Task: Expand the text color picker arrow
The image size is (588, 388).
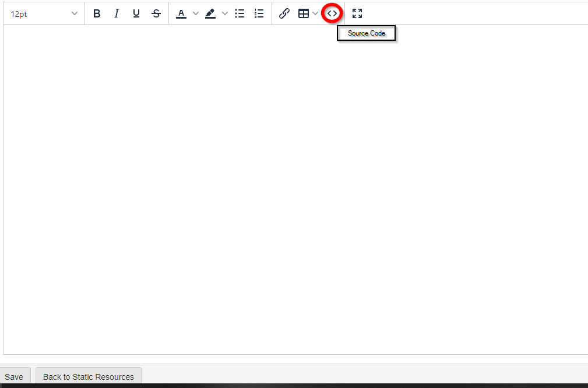Action: [x=196, y=13]
